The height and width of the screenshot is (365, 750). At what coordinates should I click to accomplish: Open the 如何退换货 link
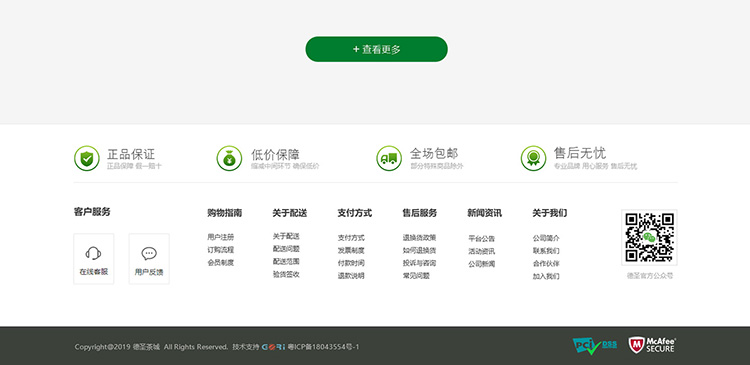(x=419, y=250)
